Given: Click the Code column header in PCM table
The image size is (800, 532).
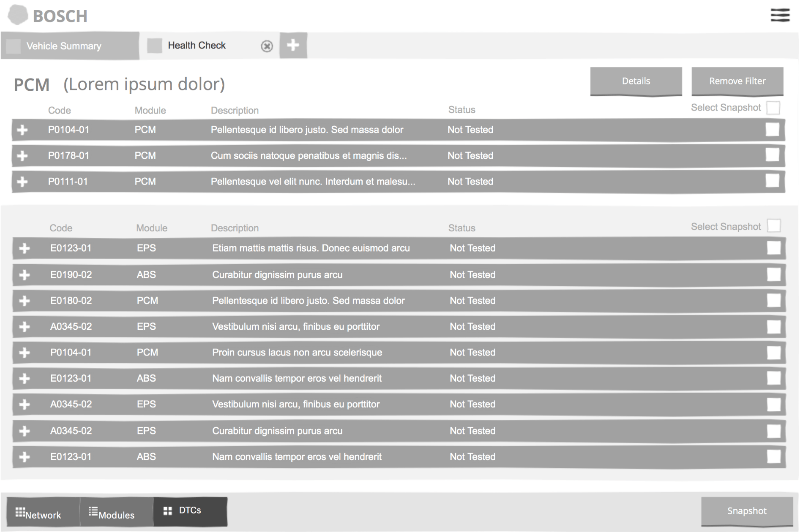Looking at the screenshot, I should point(59,111).
